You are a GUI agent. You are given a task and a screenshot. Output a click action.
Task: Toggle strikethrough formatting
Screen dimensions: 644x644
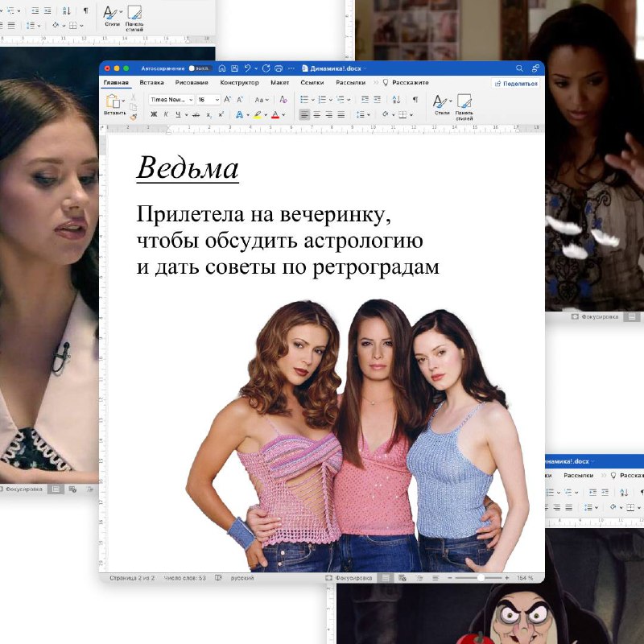196,114
